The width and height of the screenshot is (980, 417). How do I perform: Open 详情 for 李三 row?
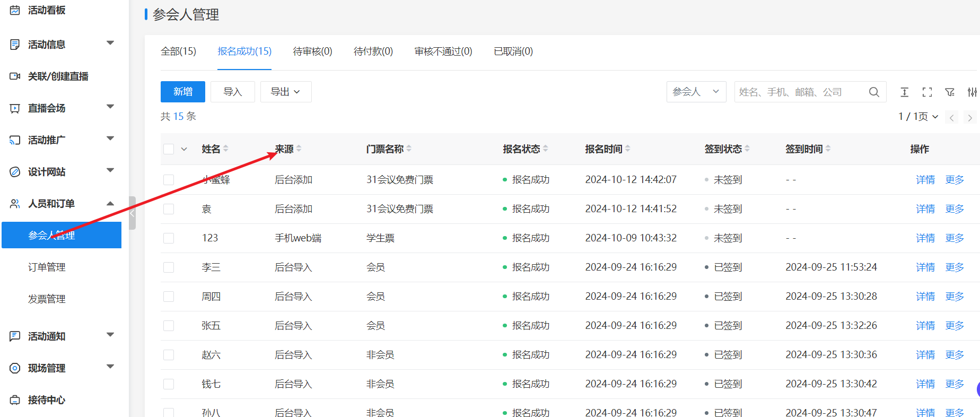[925, 267]
